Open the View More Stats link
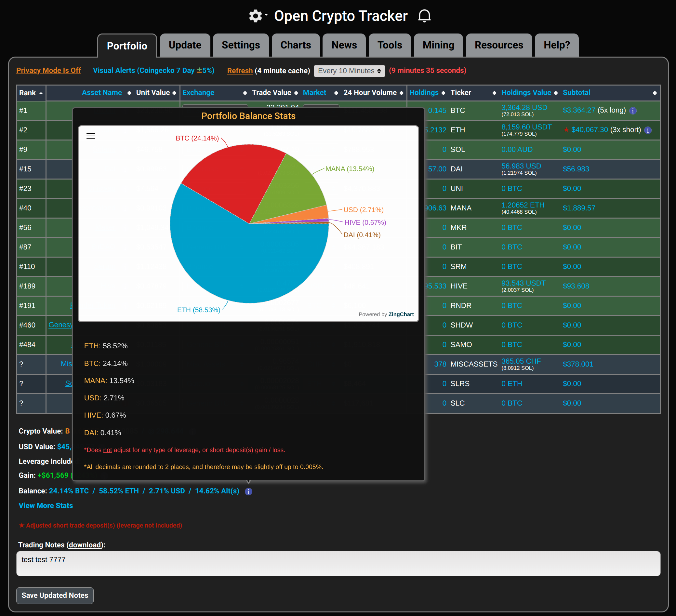This screenshot has height=616, width=676. (x=46, y=506)
